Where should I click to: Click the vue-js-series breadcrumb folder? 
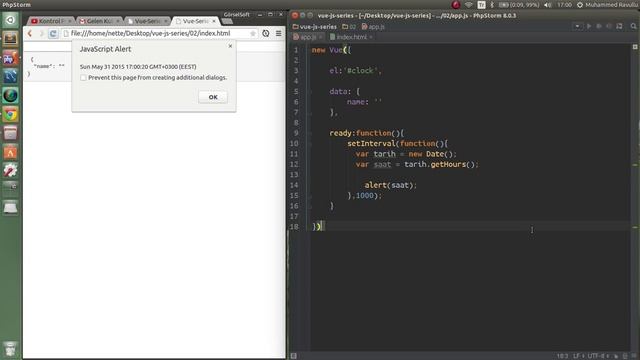[x=314, y=27]
